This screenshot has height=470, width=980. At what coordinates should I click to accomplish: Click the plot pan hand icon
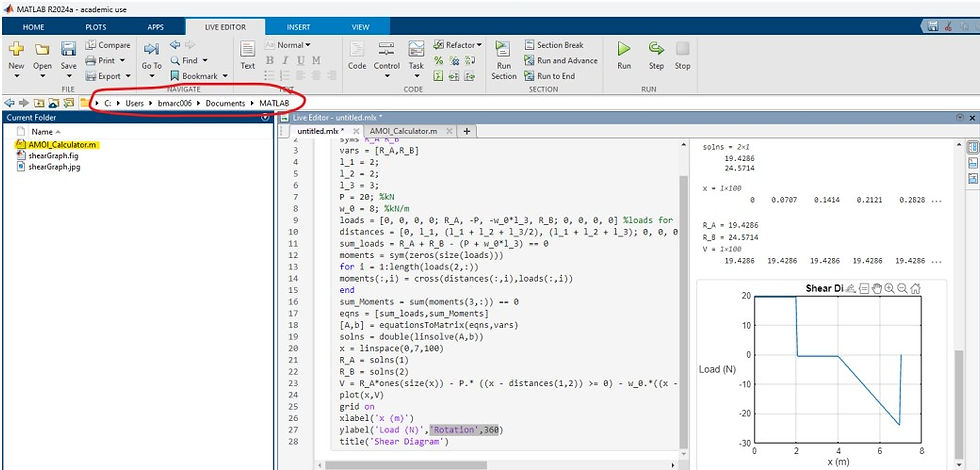876,288
